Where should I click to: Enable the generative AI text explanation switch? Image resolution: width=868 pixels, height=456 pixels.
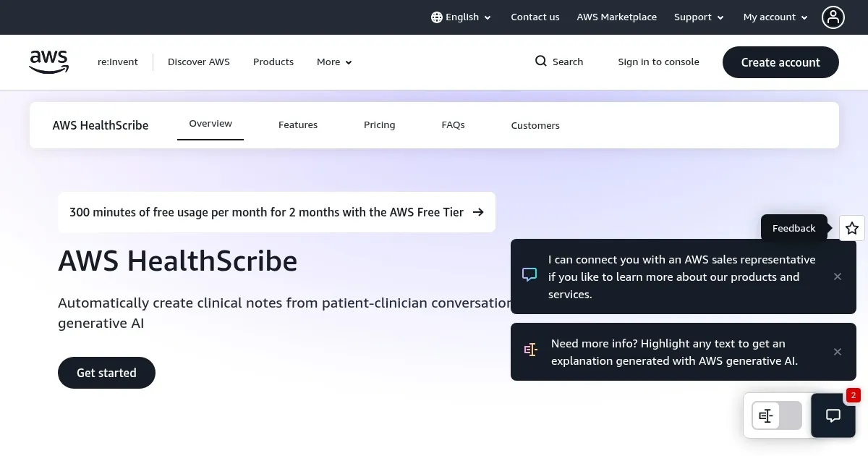tap(776, 415)
